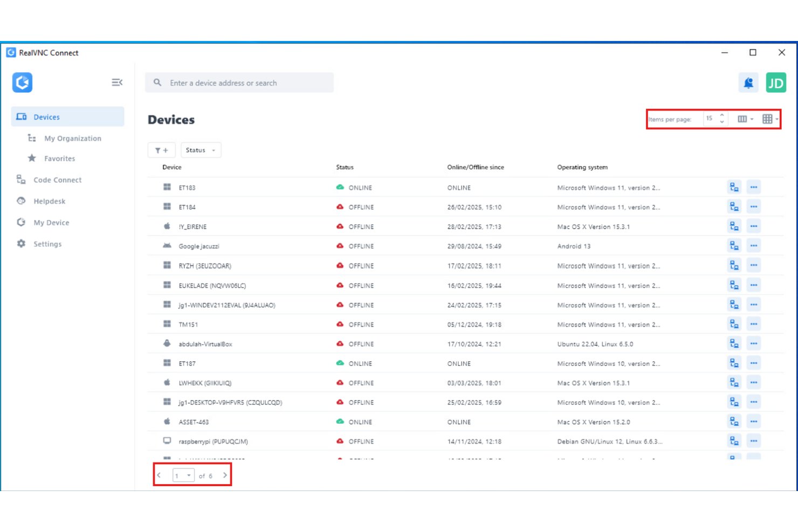Connect to device TM151
This screenshot has width=798, height=532.
pos(734,324)
